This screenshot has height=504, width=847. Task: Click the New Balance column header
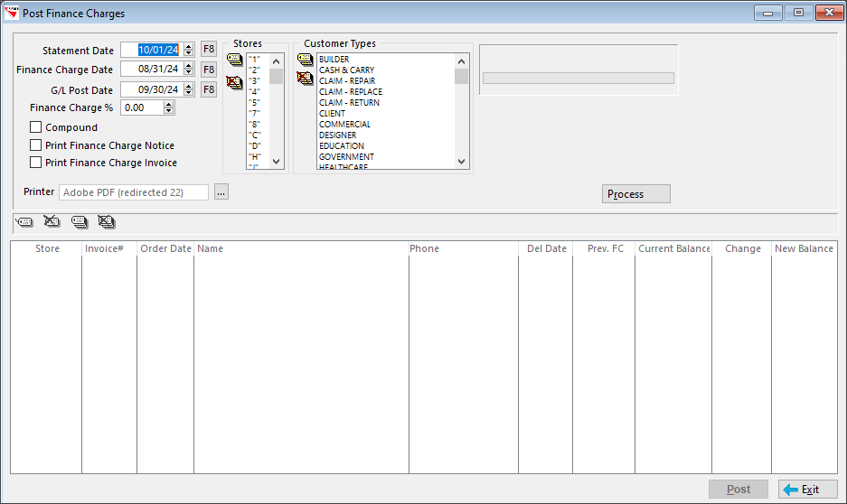point(805,248)
